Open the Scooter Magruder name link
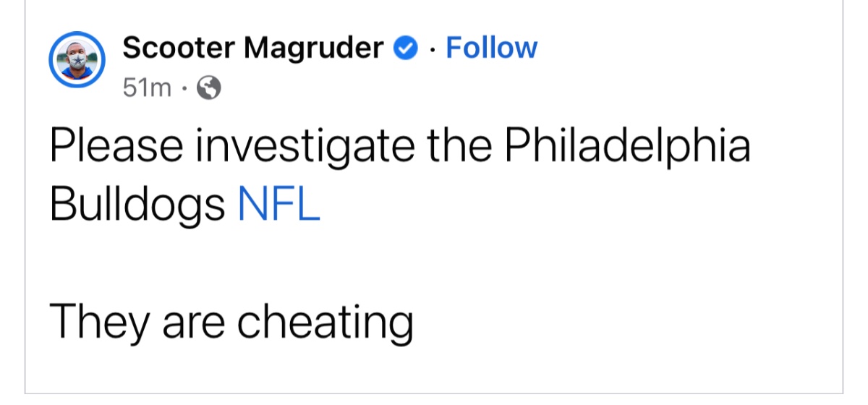The height and width of the screenshot is (405, 868). pyautogui.click(x=253, y=48)
